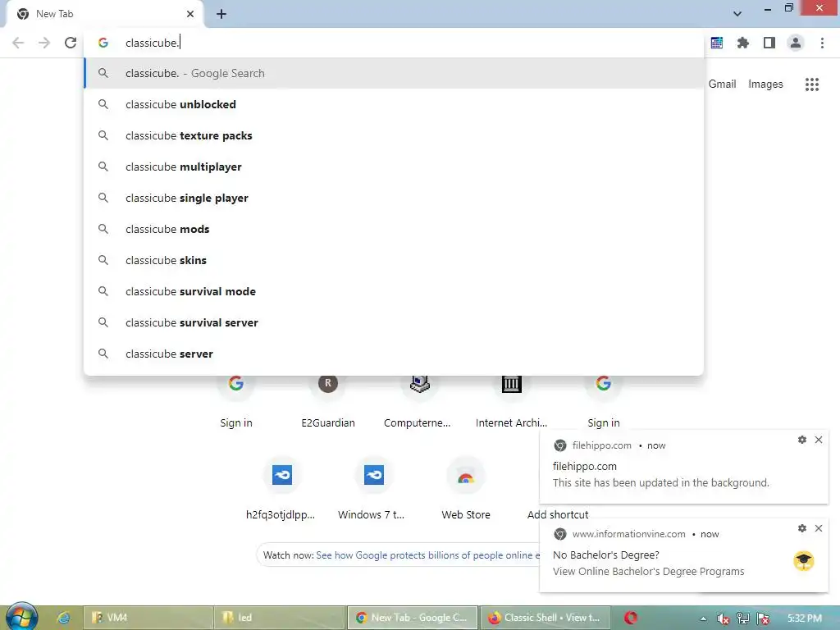The image size is (840, 630).
Task: Close the New Tab tab
Action: coord(190,14)
